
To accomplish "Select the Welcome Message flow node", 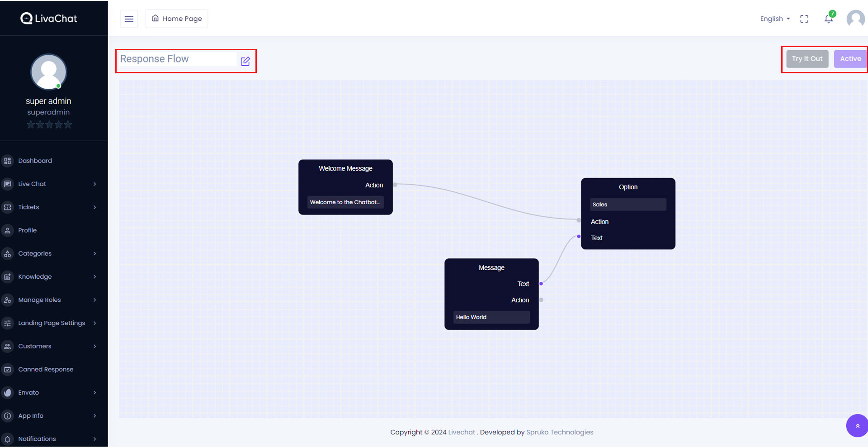I will point(345,169).
